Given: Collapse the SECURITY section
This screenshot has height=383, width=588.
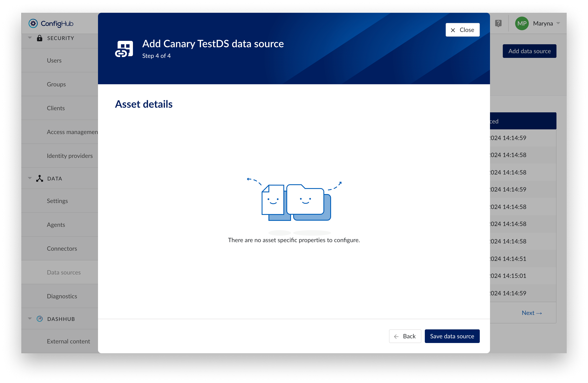Looking at the screenshot, I should coord(30,37).
